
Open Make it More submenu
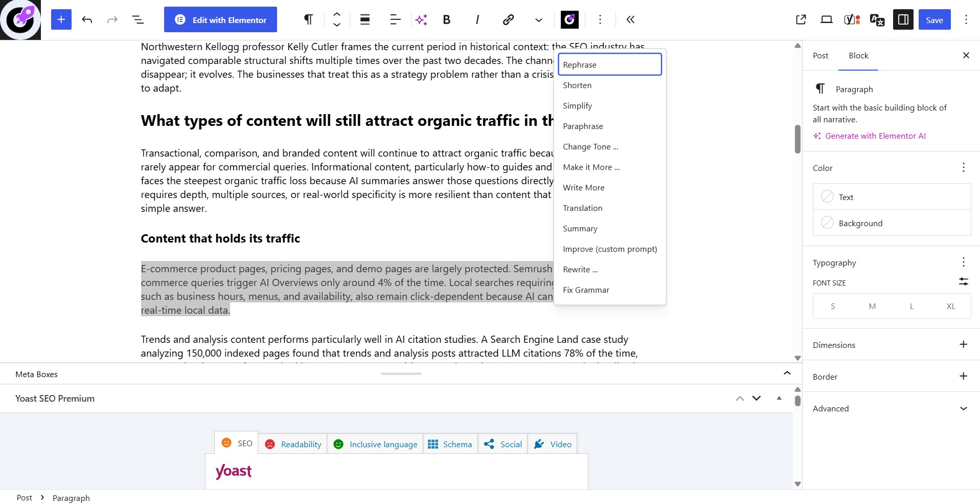(610, 167)
